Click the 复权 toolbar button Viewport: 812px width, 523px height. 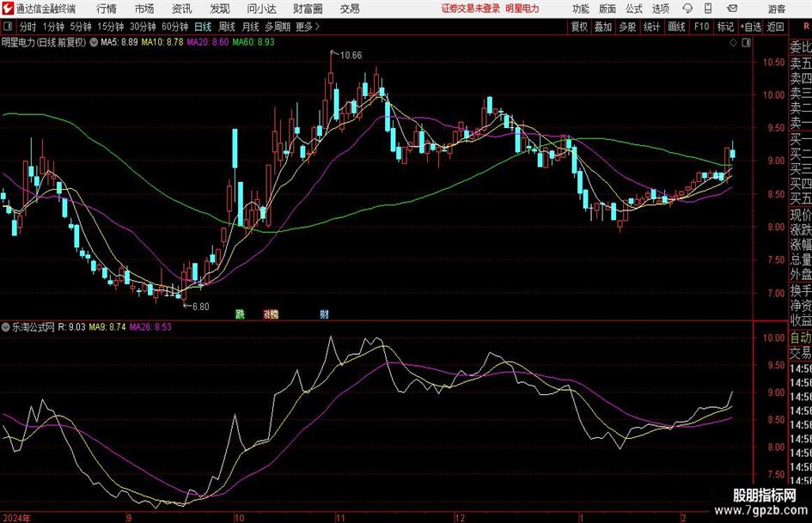[579, 27]
